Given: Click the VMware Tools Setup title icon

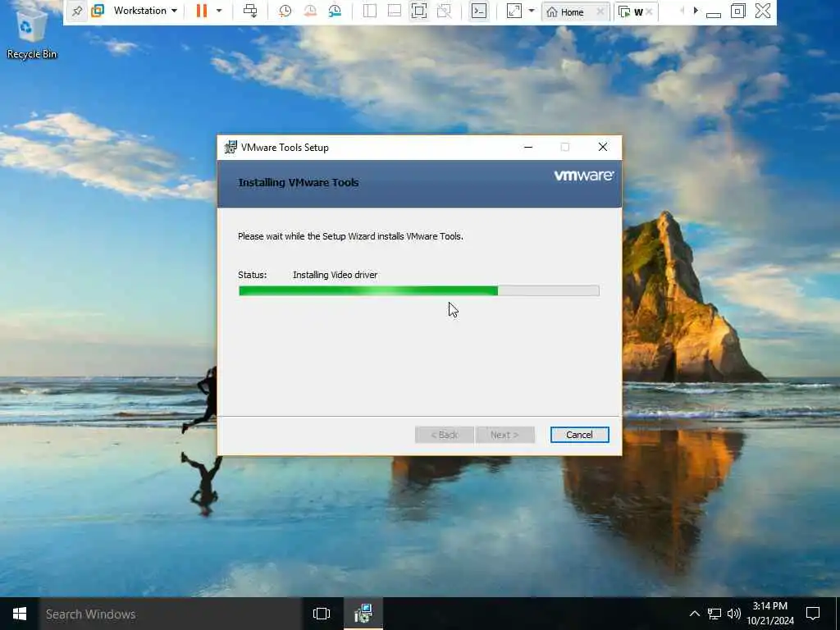Looking at the screenshot, I should [x=231, y=148].
